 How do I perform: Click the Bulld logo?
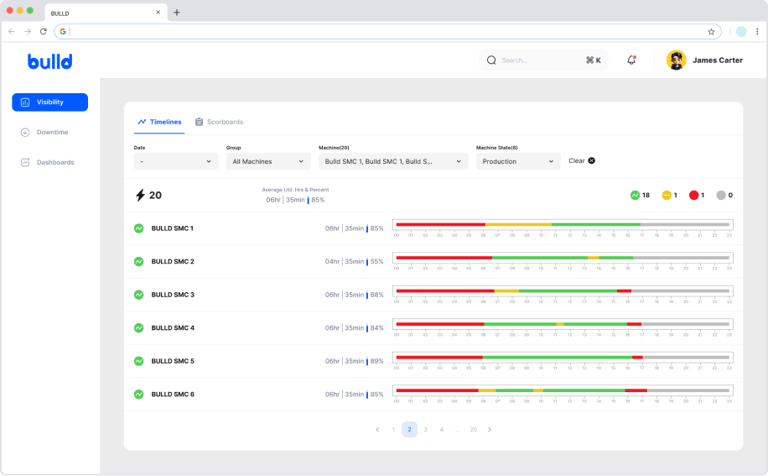click(x=50, y=61)
